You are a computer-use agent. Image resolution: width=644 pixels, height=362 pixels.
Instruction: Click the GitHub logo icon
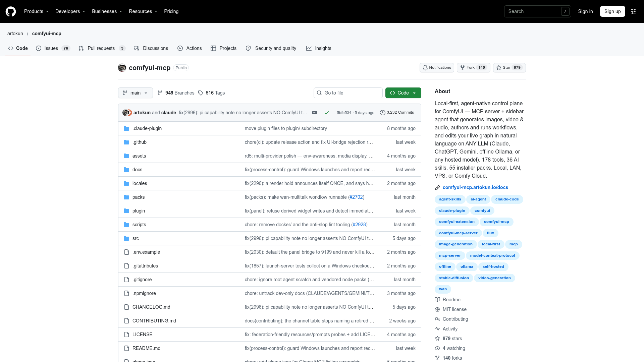pyautogui.click(x=11, y=11)
